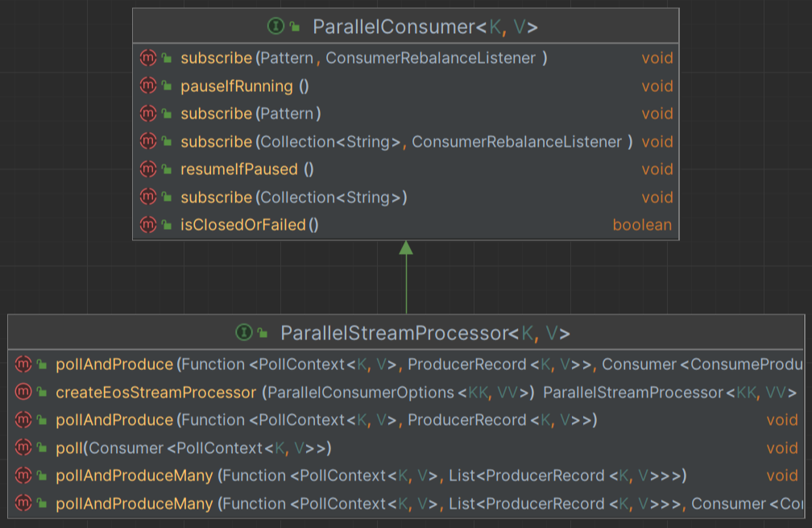This screenshot has width=812, height=528.
Task: Click the public visibility icon next to ParallelConsumer title
Action: [295, 26]
